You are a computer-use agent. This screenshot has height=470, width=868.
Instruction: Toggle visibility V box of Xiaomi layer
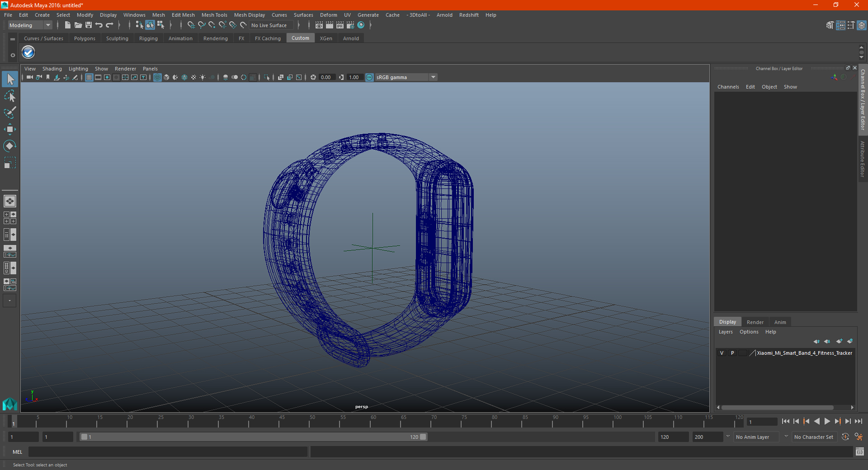(x=722, y=353)
